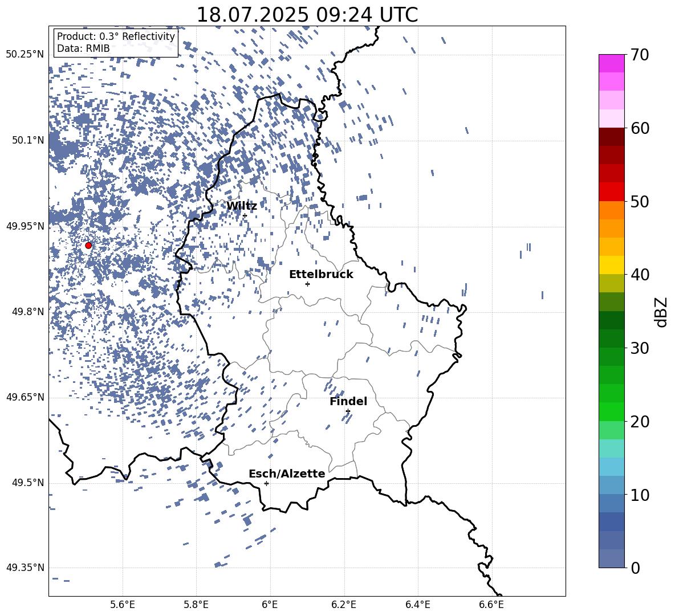
Task: Click the Product: 0.3° Reflectivity text
Action: 116,36
